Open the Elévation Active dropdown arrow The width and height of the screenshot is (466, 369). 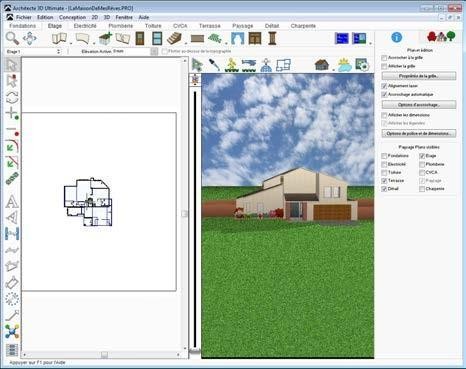154,52
